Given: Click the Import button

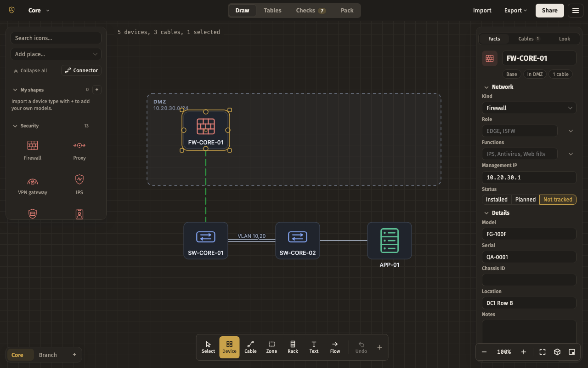Looking at the screenshot, I should (482, 11).
